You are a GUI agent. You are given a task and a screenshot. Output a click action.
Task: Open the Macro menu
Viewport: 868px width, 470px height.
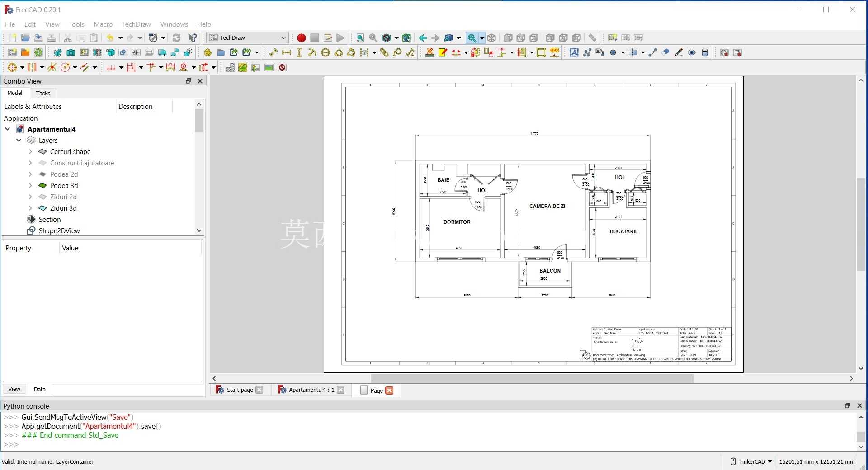[x=103, y=24]
